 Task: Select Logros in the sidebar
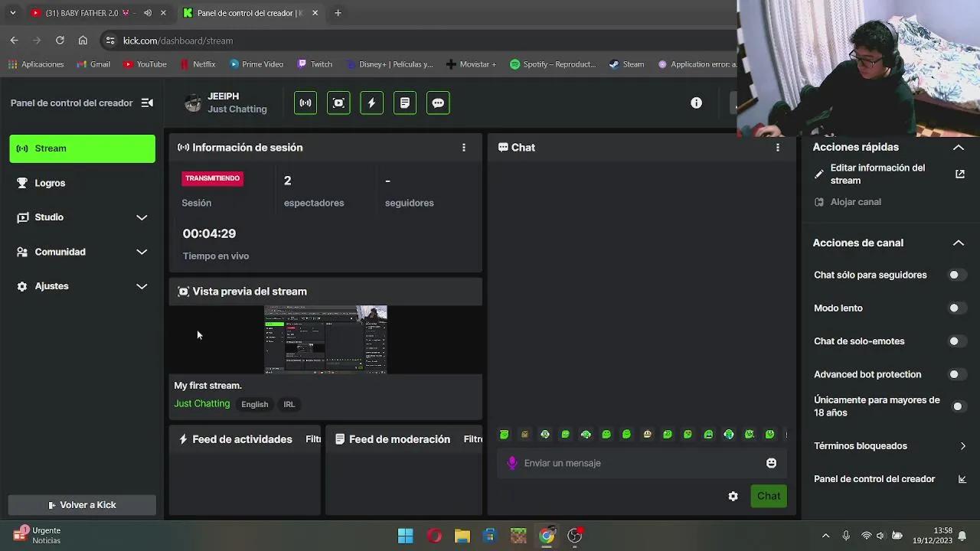click(x=51, y=183)
